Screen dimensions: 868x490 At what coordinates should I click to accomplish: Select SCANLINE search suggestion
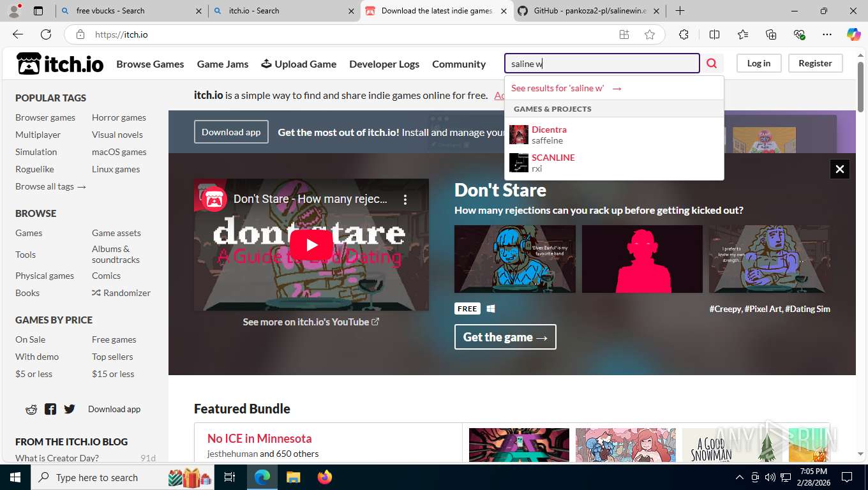(x=614, y=163)
